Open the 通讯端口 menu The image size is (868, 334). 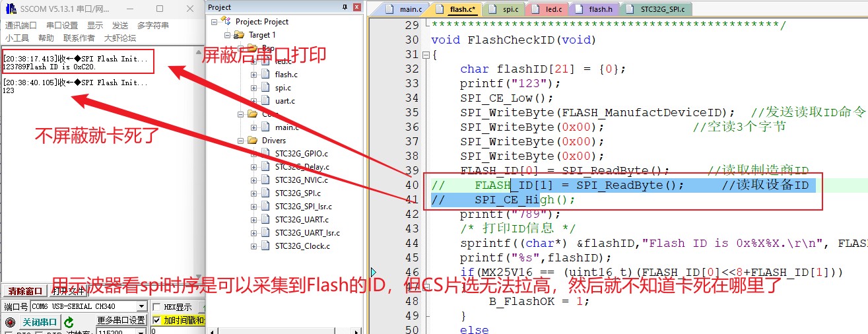click(x=21, y=26)
